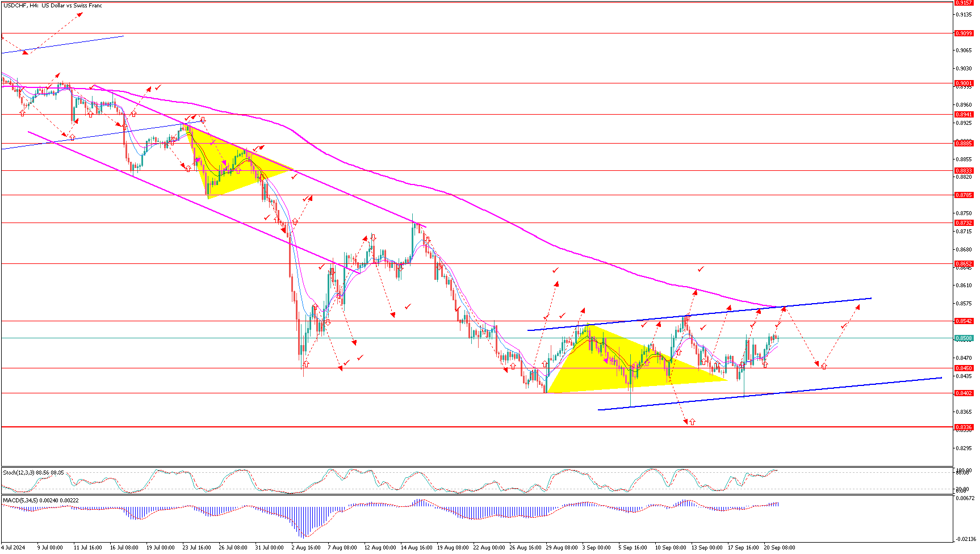Image resolution: width=980 pixels, height=554 pixels.
Task: Click the 0.8941 red price level label
Action: coord(964,115)
